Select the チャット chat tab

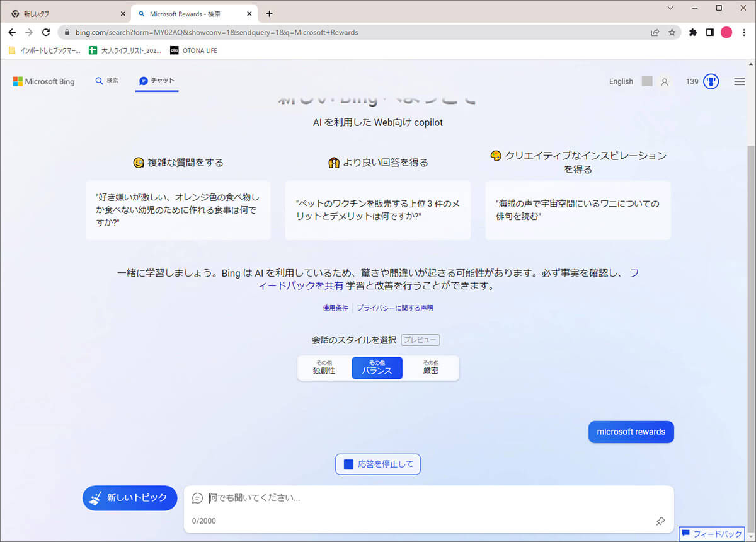pyautogui.click(x=157, y=81)
